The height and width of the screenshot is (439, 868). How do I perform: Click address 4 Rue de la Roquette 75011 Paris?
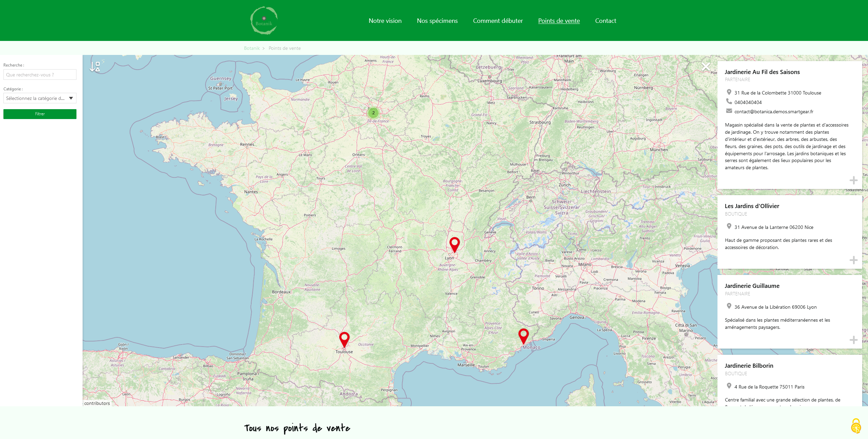tap(769, 387)
